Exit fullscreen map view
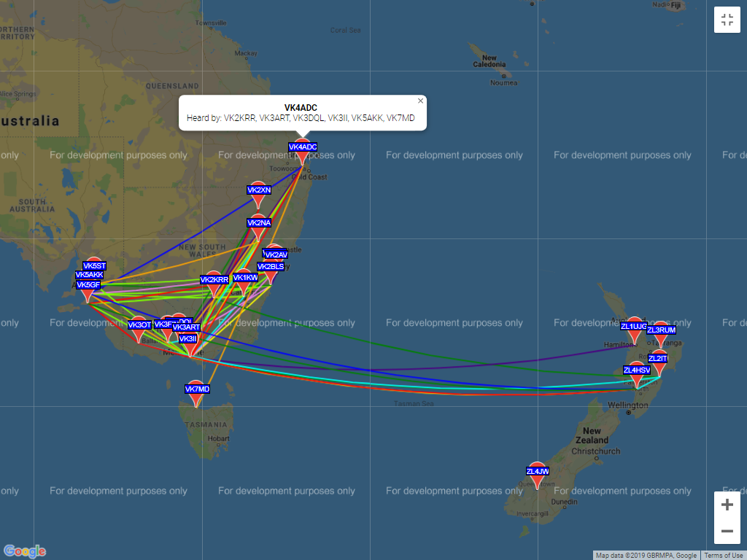747x560 pixels. (x=727, y=20)
